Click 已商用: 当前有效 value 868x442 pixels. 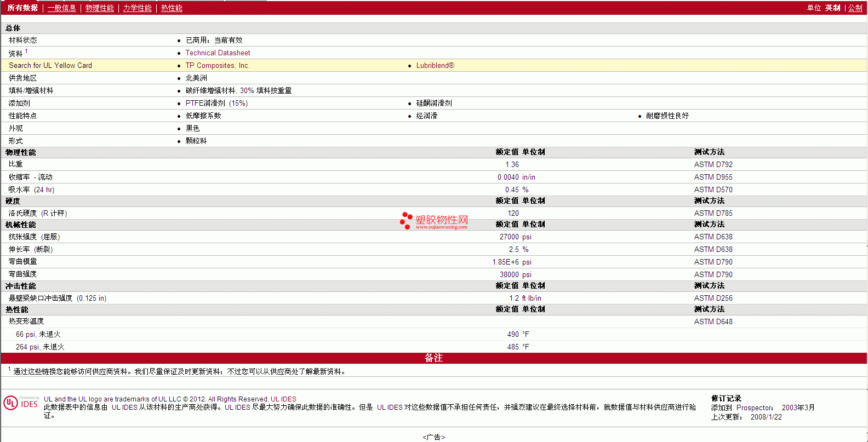[214, 40]
